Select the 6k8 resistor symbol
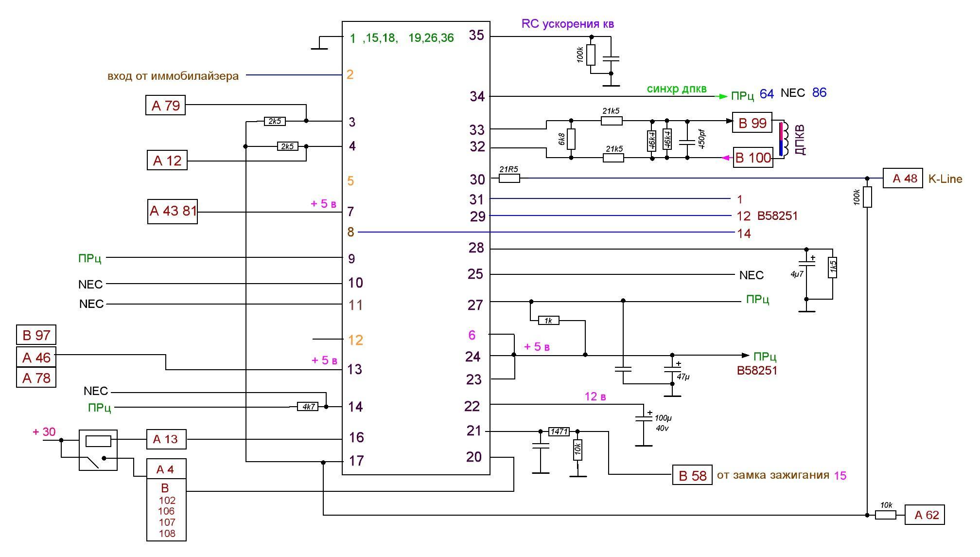Screen dimensions: 980x557 571,139
